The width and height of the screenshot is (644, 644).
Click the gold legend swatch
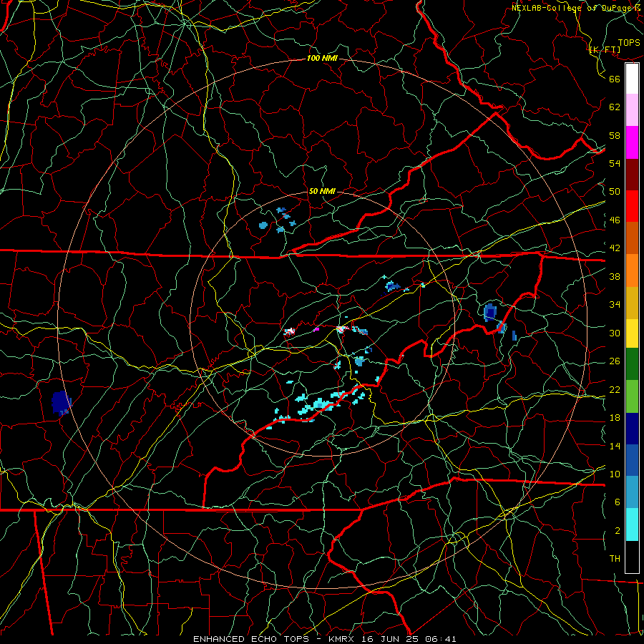click(x=632, y=303)
